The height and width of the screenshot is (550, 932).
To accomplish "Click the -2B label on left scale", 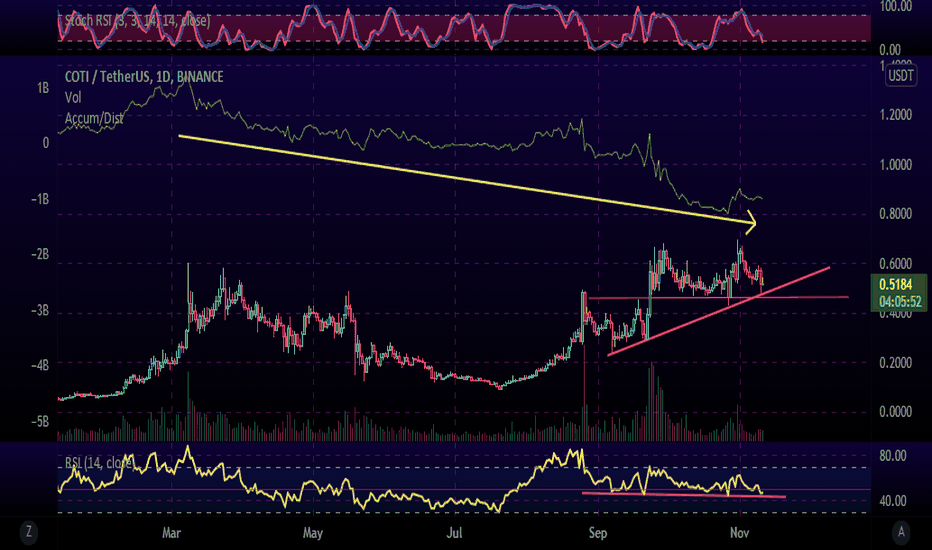I will point(40,254).
